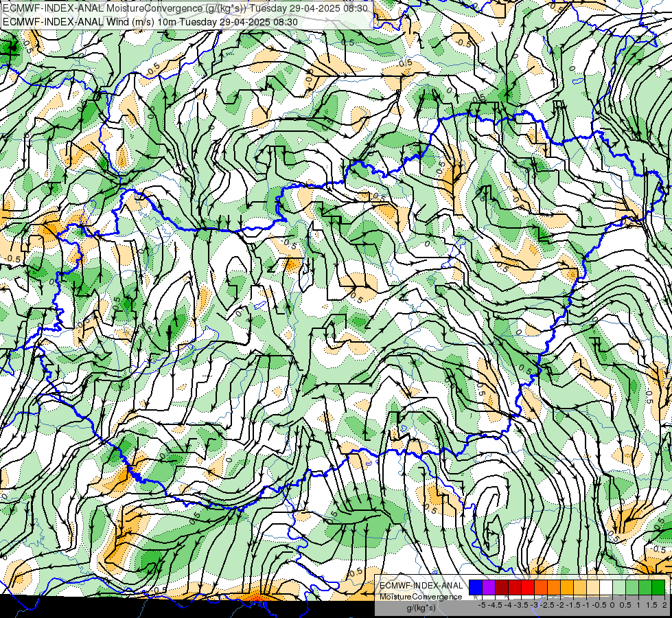Pick the dark maroon swatch between -4.5 and -4
This screenshot has height=618, width=672.
(502, 587)
